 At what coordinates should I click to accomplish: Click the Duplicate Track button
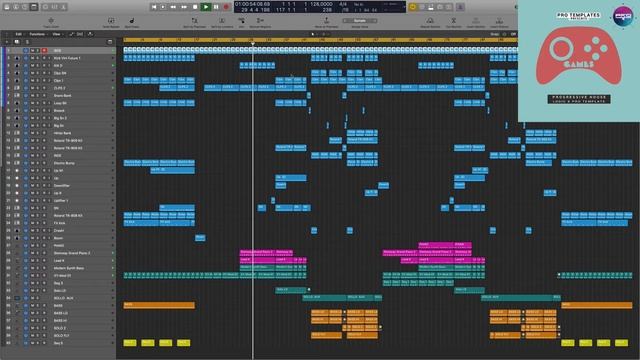pos(16,42)
